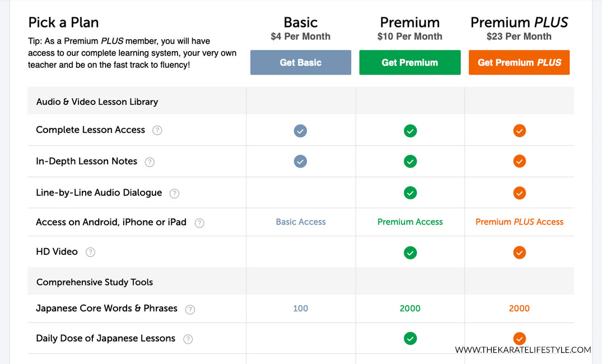Click Premium PLUS orange checkmark for Line-by-Line Audio Dialogue

click(x=519, y=193)
